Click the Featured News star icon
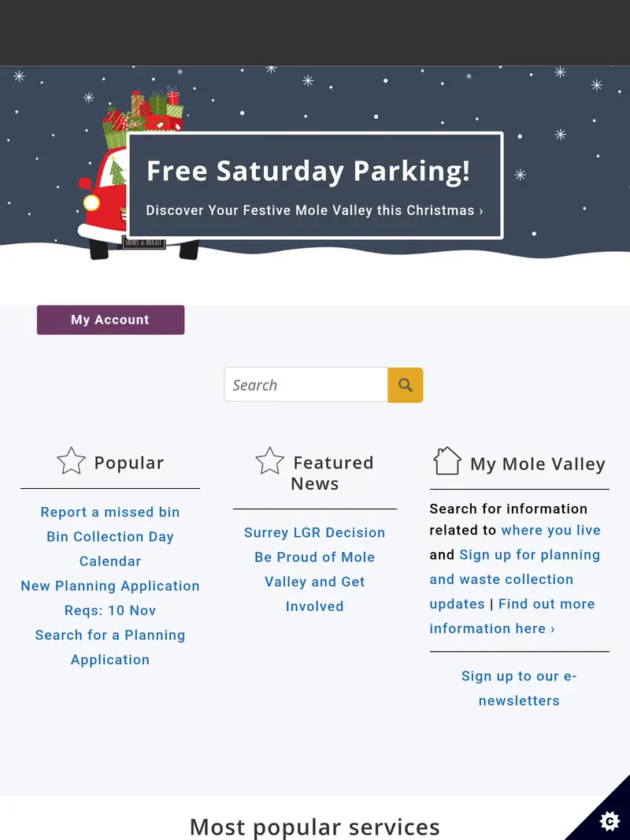This screenshot has height=840, width=630. point(269,461)
